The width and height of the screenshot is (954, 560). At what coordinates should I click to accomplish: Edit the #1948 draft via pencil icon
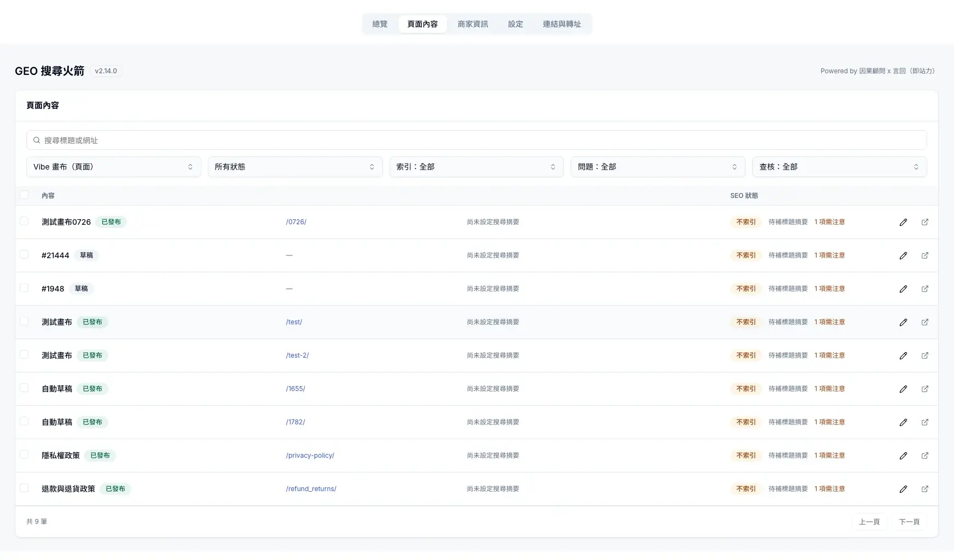[903, 289]
